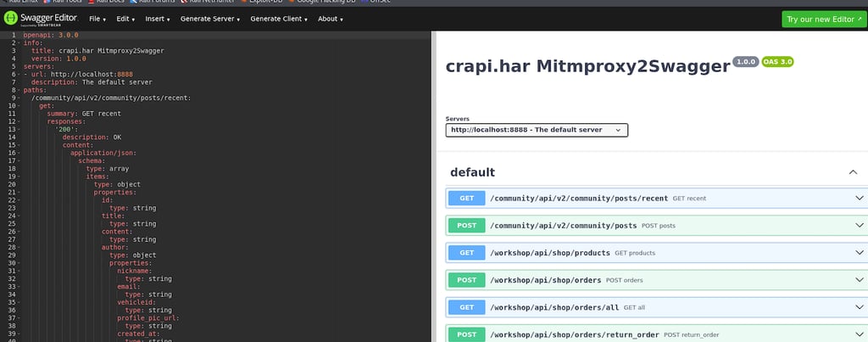Expand the return_order endpoint chevron
This screenshot has width=868, height=342.
click(x=860, y=334)
